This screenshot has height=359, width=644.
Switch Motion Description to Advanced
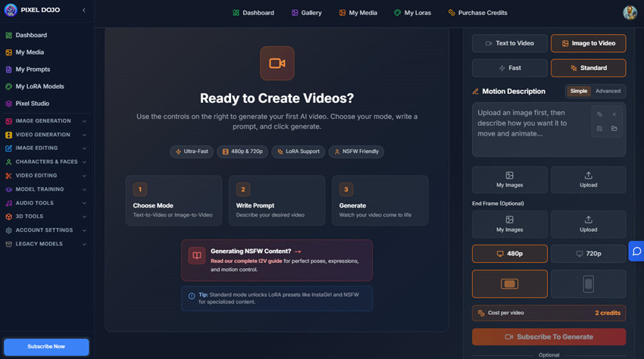(608, 91)
